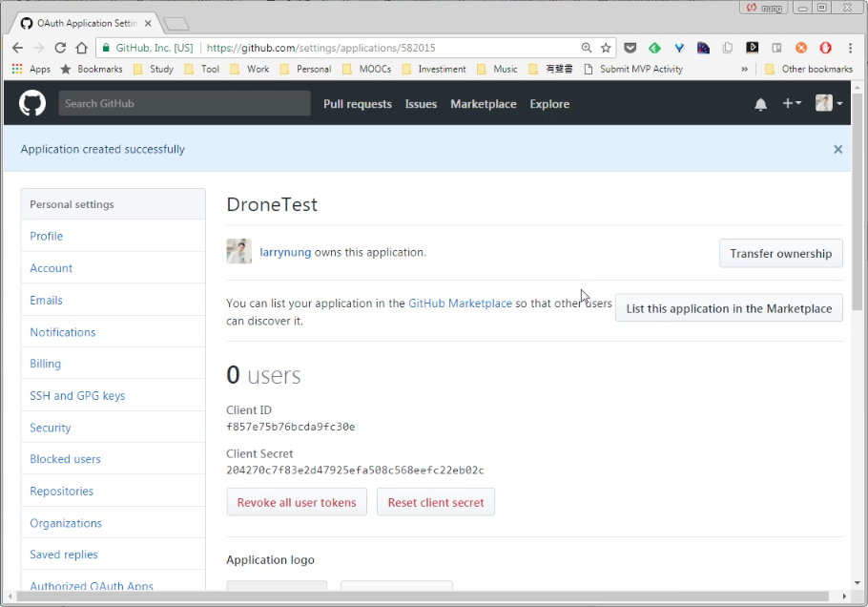The width and height of the screenshot is (868, 607).
Task: Click the zoom magnifier icon in address bar
Action: 587,48
